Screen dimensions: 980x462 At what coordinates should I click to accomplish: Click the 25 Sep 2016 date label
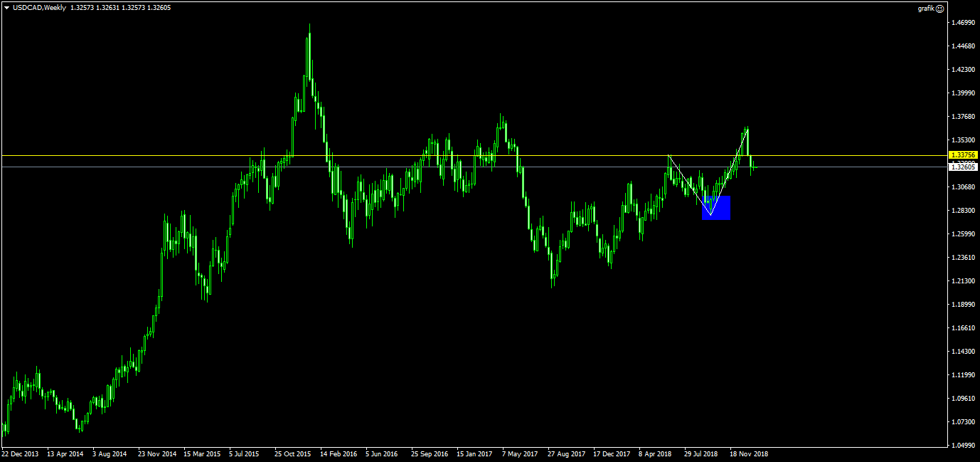430,453
